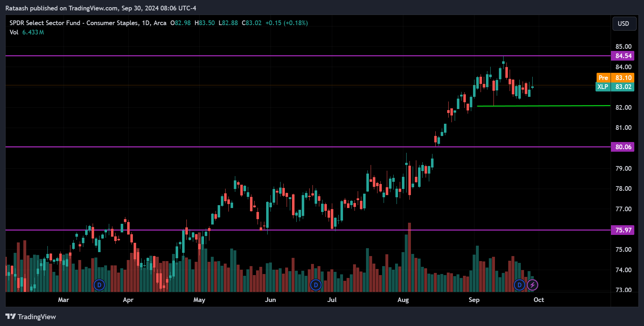Click the H83.50 high value
This screenshot has height=326, width=644.
(205, 23)
